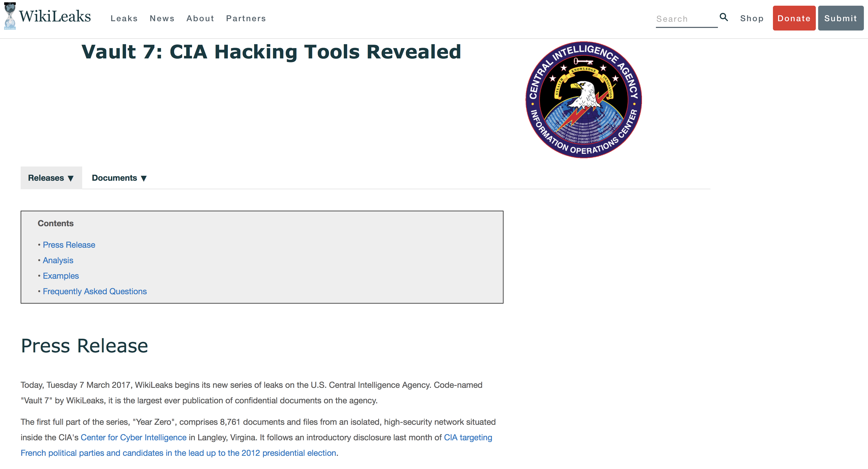
Task: Open the Leaks menu item
Action: click(124, 18)
